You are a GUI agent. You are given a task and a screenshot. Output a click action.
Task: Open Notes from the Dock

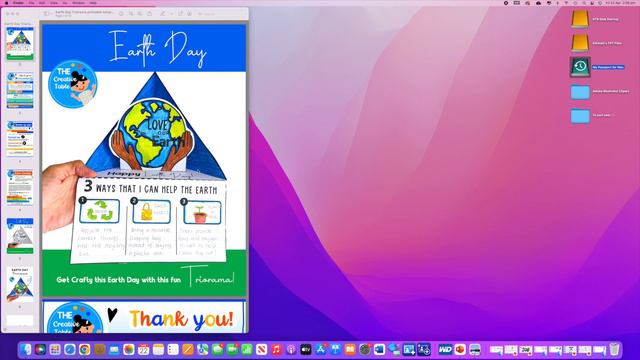(158, 349)
